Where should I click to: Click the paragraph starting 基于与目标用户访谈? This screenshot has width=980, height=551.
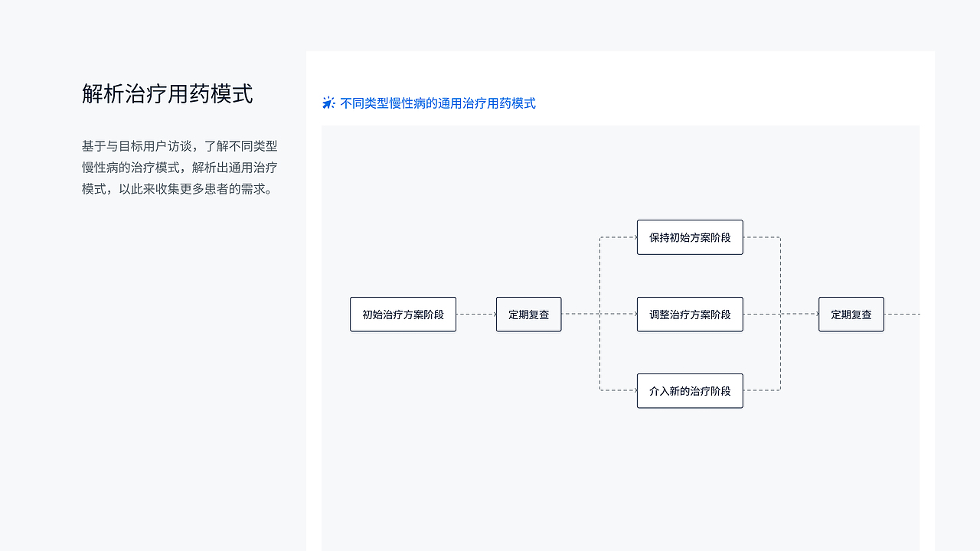(x=180, y=168)
